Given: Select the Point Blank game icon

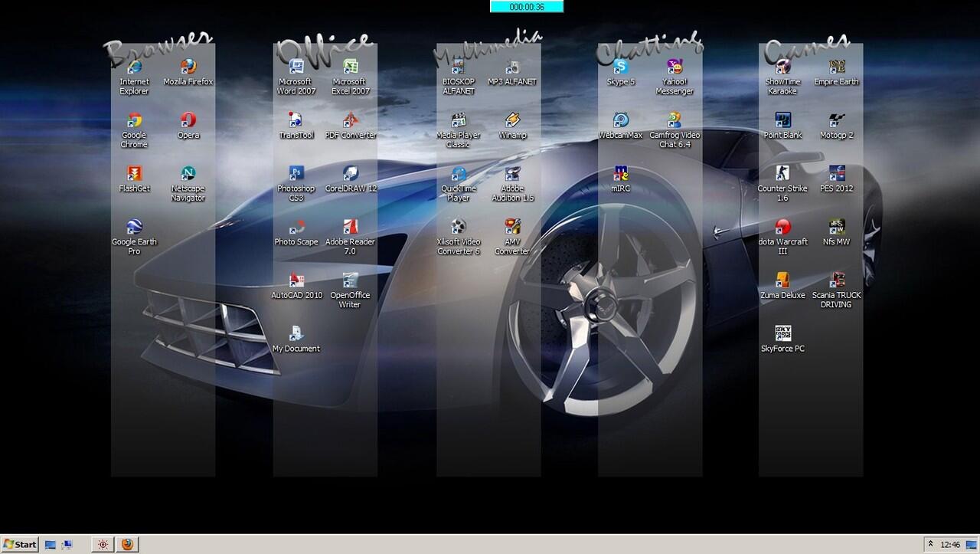Looking at the screenshot, I should click(x=783, y=121).
